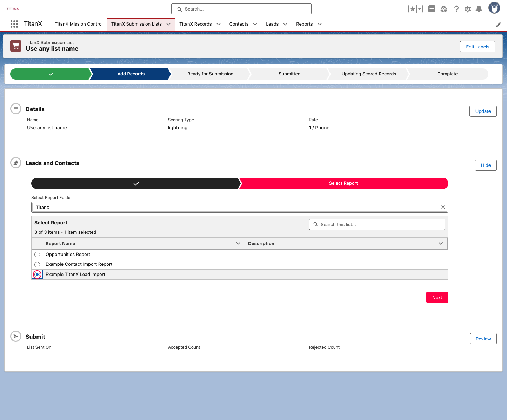Open the Global Actions plus icon

click(432, 9)
